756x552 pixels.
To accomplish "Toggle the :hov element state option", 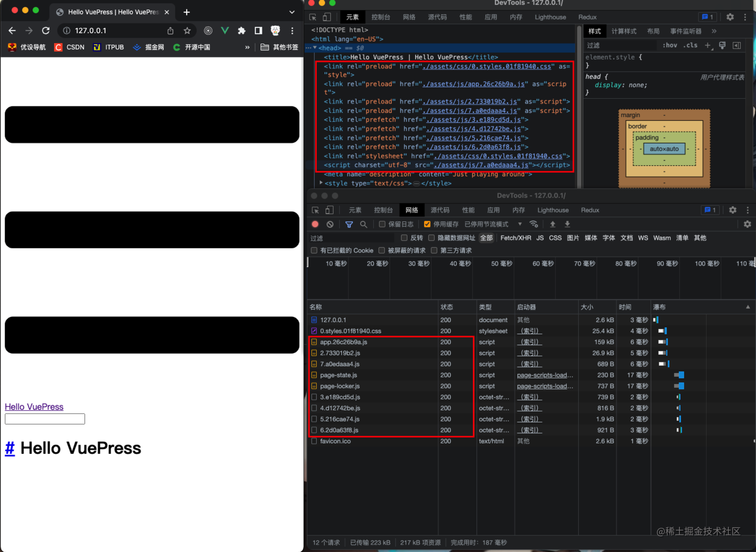I will [x=669, y=45].
